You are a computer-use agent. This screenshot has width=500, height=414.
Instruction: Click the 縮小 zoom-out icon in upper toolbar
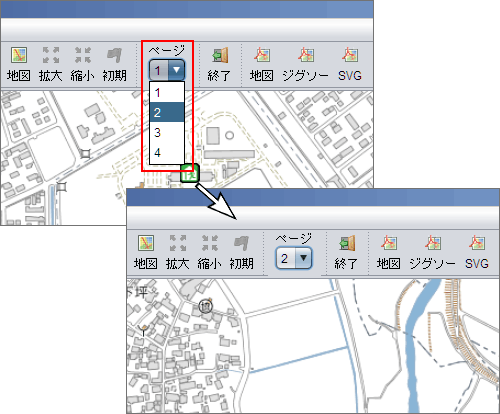click(x=83, y=55)
